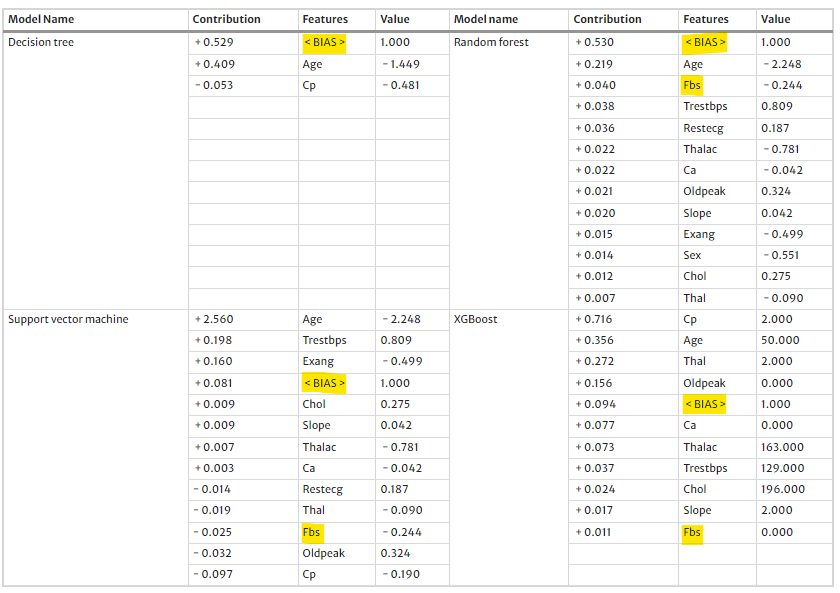The width and height of the screenshot is (840, 593).
Task: Select Chol feature in Random forest rows
Action: click(x=695, y=276)
